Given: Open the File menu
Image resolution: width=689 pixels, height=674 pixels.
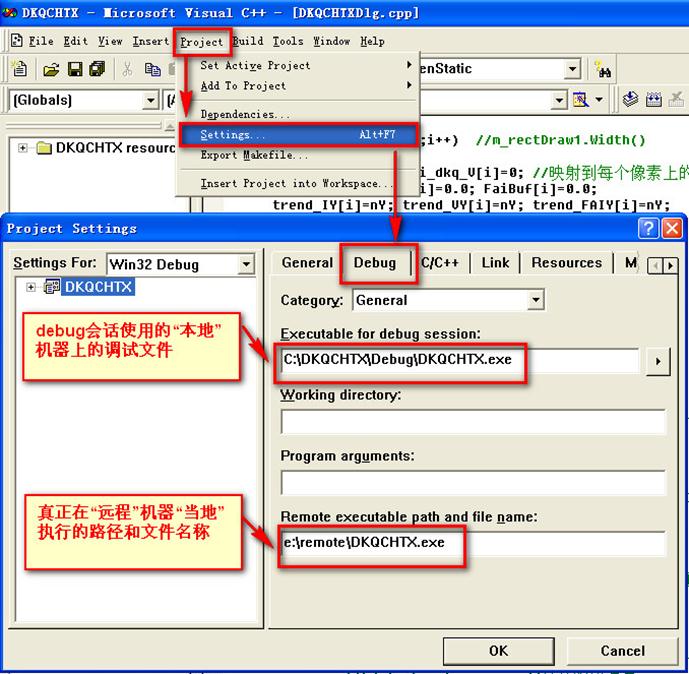Looking at the screenshot, I should (x=41, y=41).
